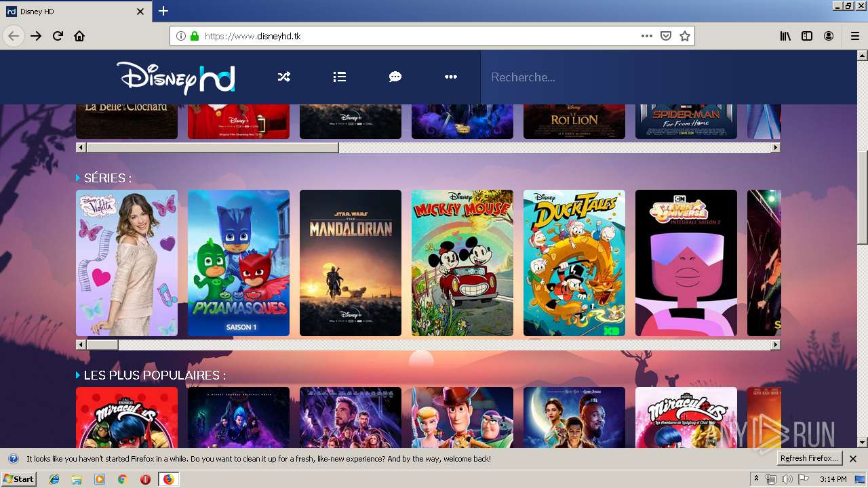Click the Séries horizontal scrollbar right arrow
This screenshot has height=488, width=868.
(x=776, y=345)
